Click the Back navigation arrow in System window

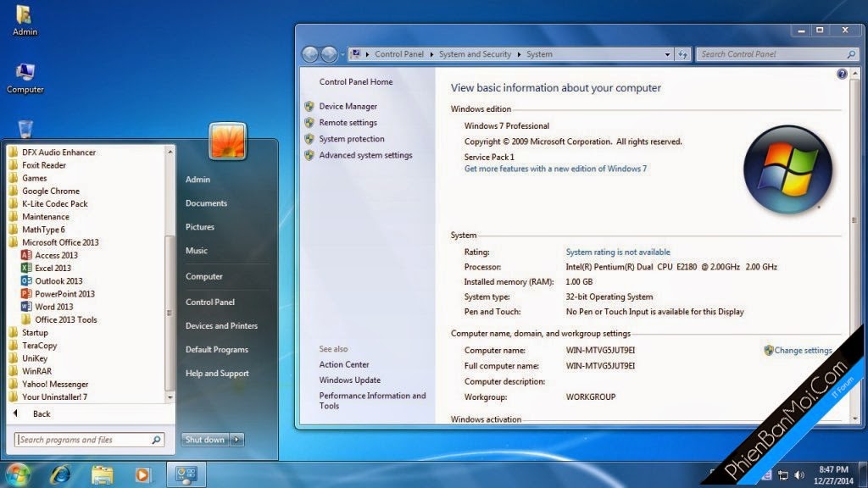click(x=310, y=54)
